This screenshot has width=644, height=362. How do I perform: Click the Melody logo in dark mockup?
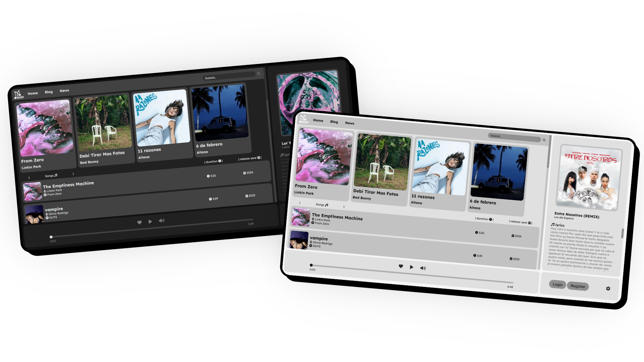point(19,95)
